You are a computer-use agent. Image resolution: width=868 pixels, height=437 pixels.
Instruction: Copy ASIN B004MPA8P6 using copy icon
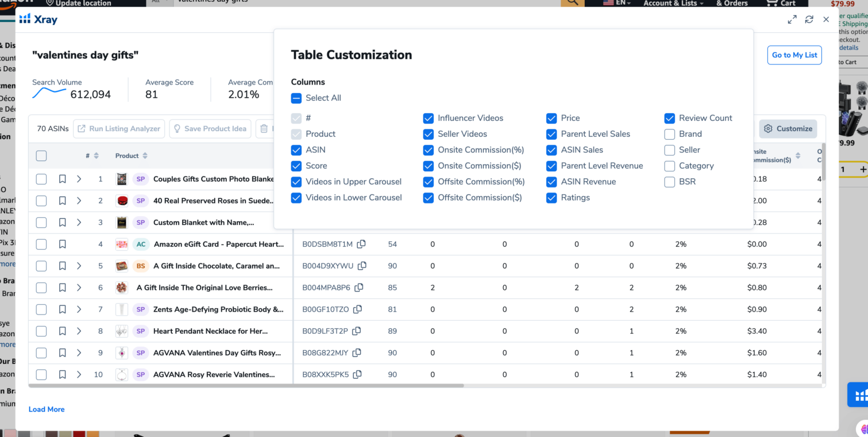tap(359, 287)
